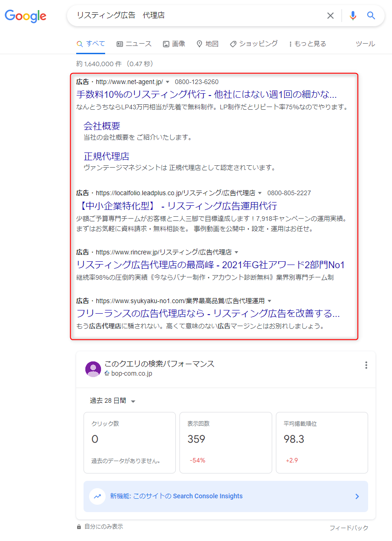Viewport: 392px width, 541px height.
Task: Click the purple profile avatar icon
Action: [x=93, y=369]
